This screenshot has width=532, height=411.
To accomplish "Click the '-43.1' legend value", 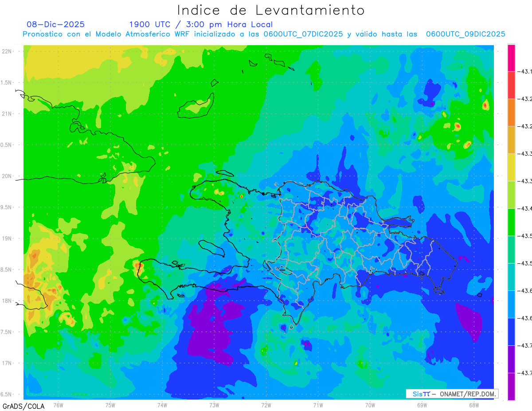I will pos(526,71).
